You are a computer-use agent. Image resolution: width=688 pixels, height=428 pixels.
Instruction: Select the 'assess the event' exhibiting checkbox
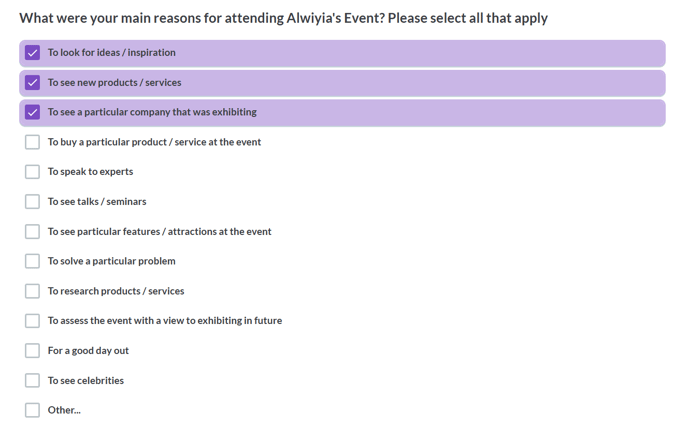33,321
